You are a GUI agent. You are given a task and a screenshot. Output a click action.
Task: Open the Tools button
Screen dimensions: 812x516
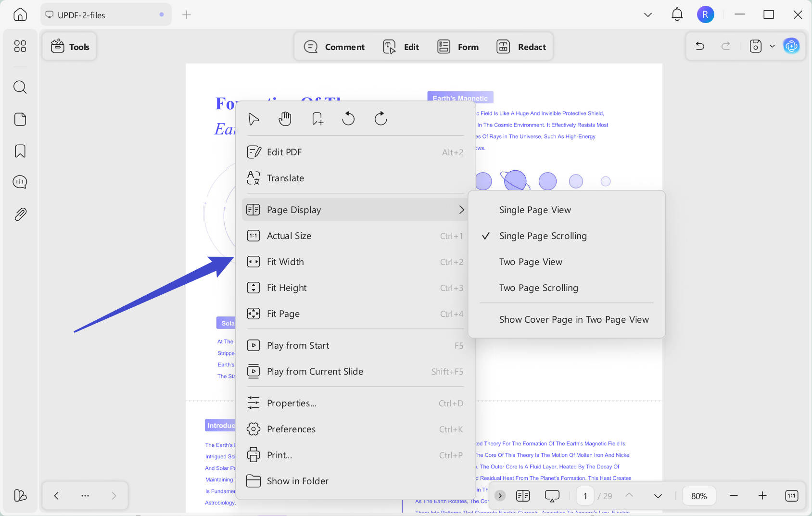pyautogui.click(x=70, y=47)
